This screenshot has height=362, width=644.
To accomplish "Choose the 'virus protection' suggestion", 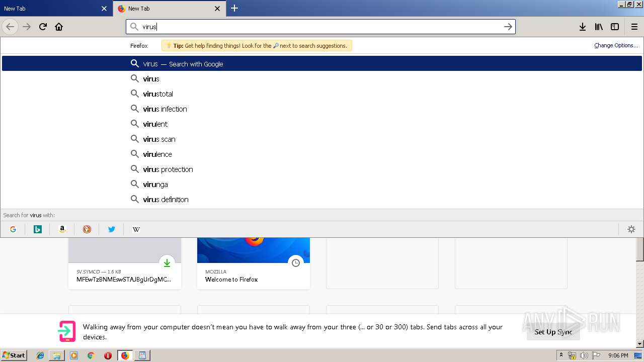I will pos(322,169).
